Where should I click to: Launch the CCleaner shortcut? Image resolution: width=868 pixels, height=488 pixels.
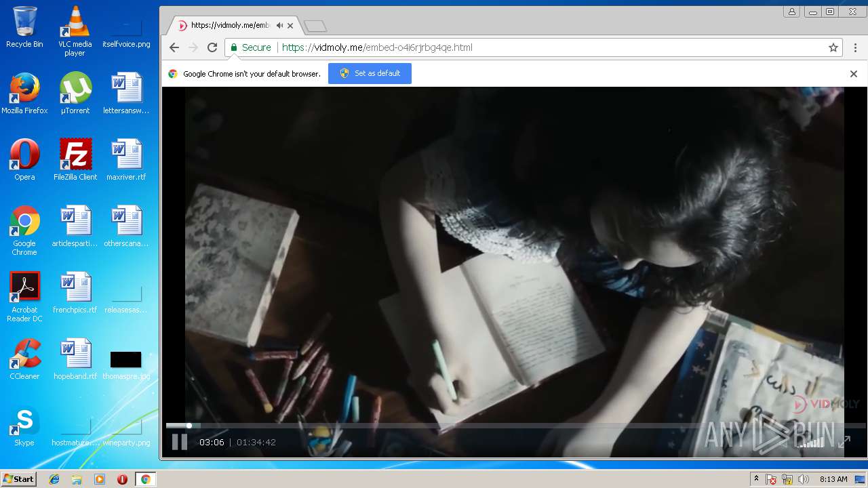(24, 359)
